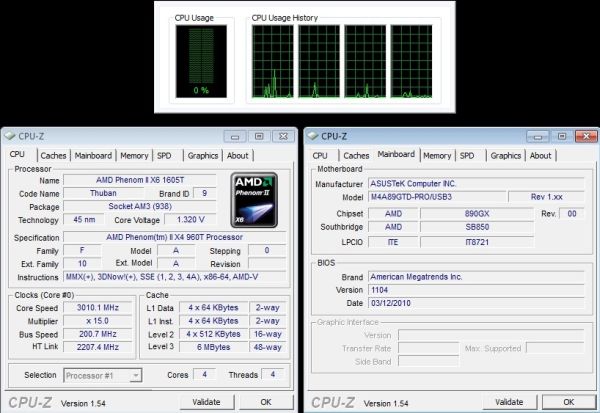Click the CPU Usage 0 % meter

tap(201, 61)
